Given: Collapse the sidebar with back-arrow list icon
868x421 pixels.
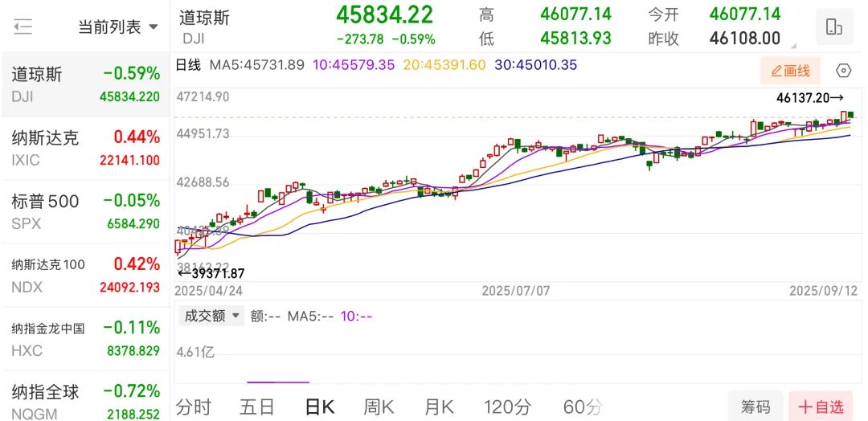Looking at the screenshot, I should (23, 27).
